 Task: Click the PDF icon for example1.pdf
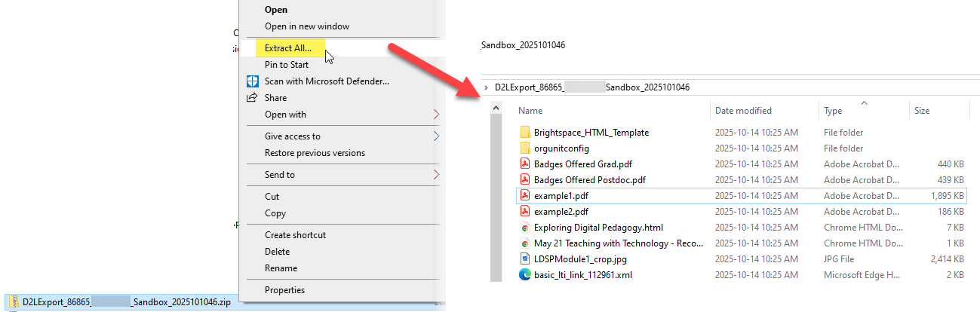pos(525,196)
